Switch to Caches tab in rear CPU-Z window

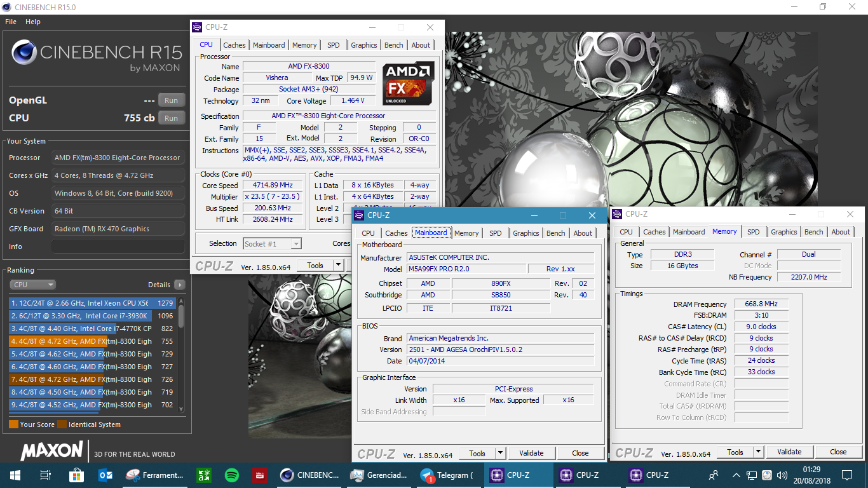coord(234,45)
